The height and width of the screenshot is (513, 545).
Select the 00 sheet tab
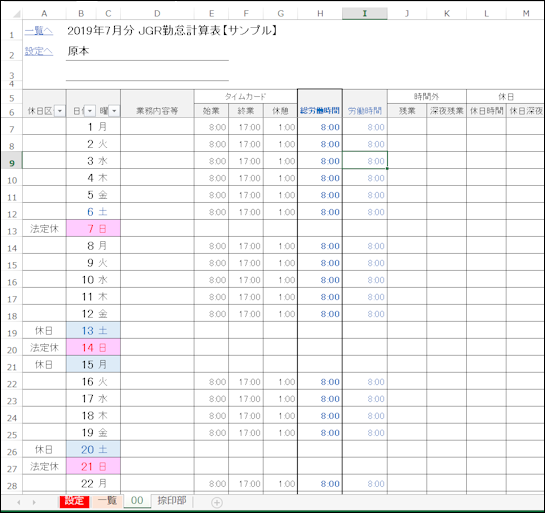pyautogui.click(x=137, y=501)
